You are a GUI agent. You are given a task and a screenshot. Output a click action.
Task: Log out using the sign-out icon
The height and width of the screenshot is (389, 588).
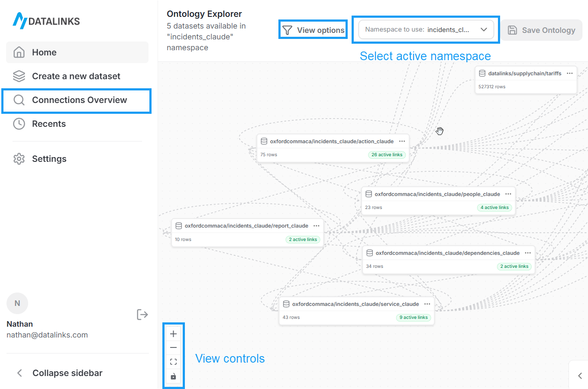click(142, 315)
